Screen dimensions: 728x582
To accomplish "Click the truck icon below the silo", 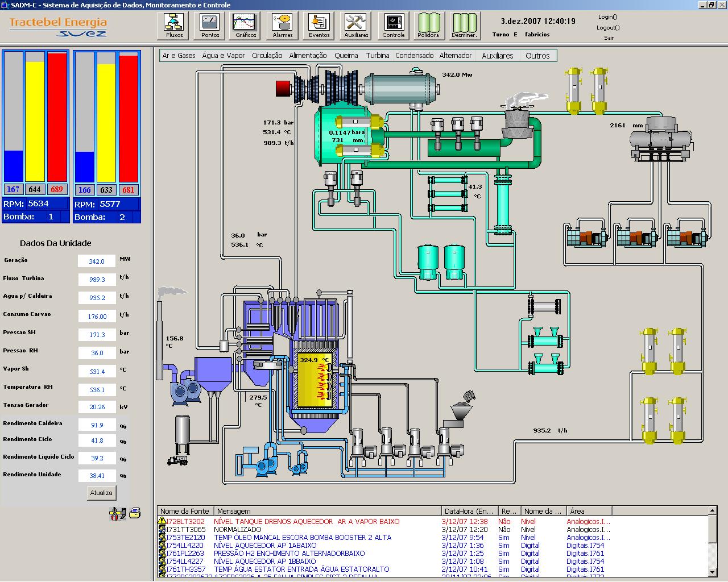I will click(x=177, y=460).
